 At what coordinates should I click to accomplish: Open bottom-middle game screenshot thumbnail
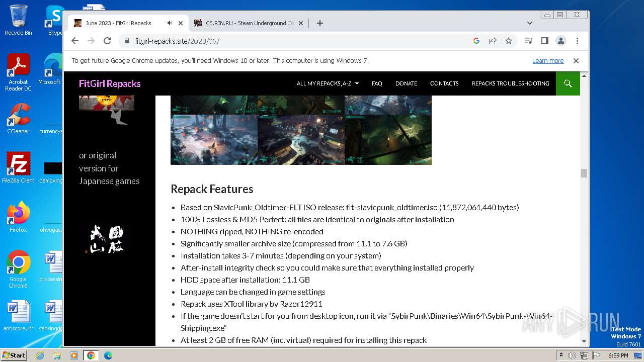(x=301, y=139)
